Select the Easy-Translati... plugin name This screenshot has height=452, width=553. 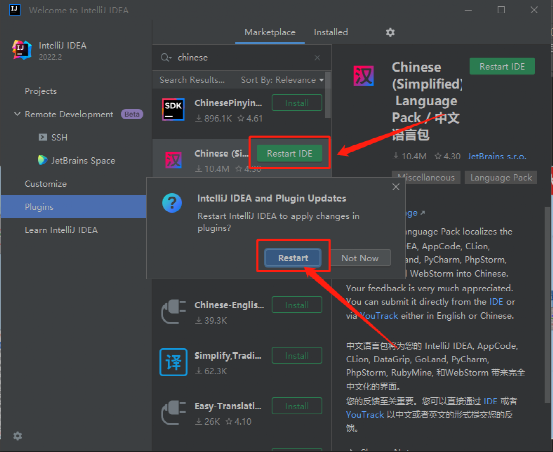(228, 406)
